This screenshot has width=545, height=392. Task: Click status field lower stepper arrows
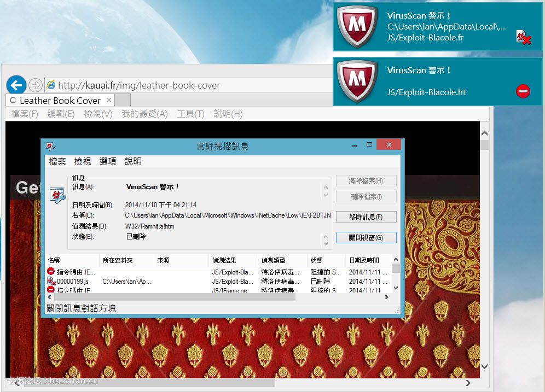click(x=326, y=240)
